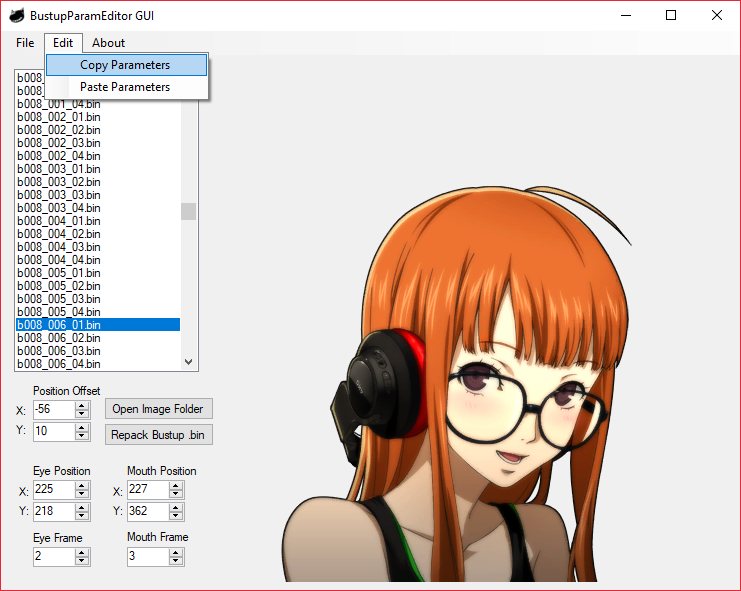Select b008_003_01.bin in the list
The image size is (741, 591).
(x=98, y=169)
